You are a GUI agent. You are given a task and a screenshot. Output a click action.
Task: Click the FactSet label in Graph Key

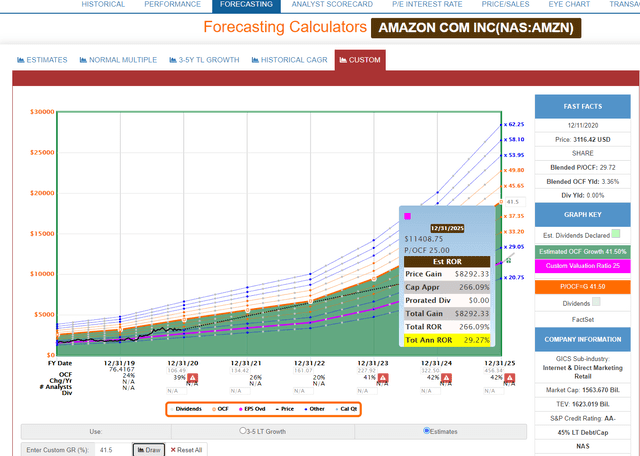click(582, 320)
